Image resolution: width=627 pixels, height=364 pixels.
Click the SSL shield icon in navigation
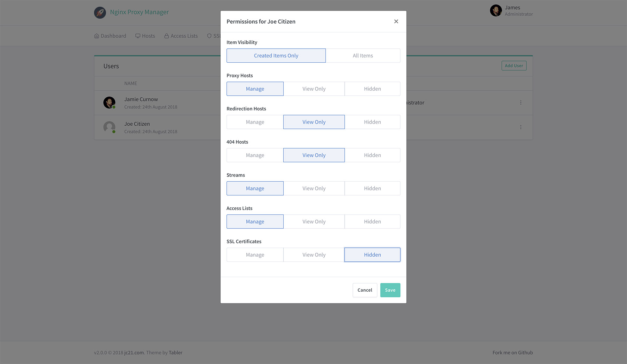[209, 35]
